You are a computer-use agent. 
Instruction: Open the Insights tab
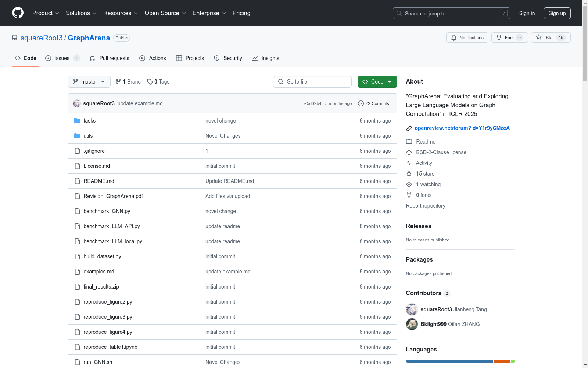[x=265, y=58]
